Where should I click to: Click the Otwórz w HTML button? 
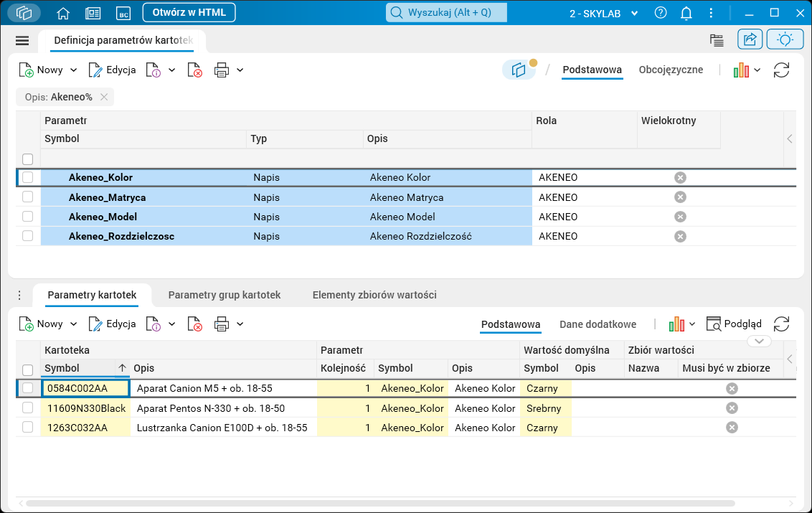pyautogui.click(x=189, y=13)
